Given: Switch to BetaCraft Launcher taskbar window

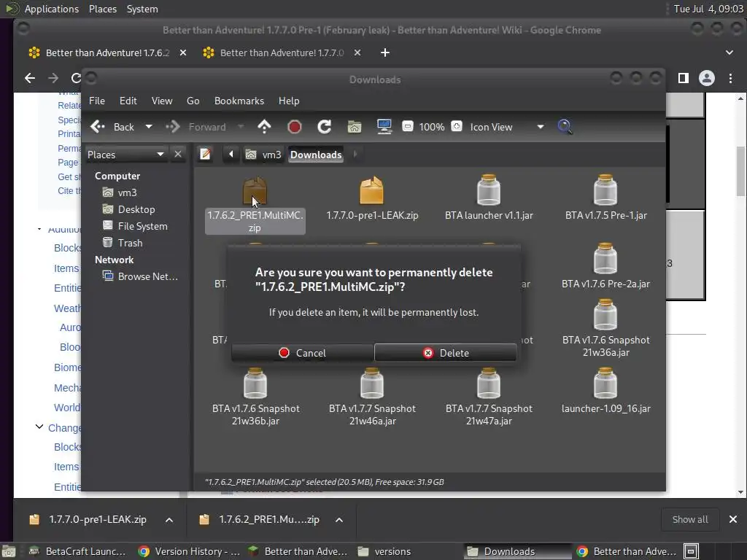Looking at the screenshot, I should coord(77,551).
